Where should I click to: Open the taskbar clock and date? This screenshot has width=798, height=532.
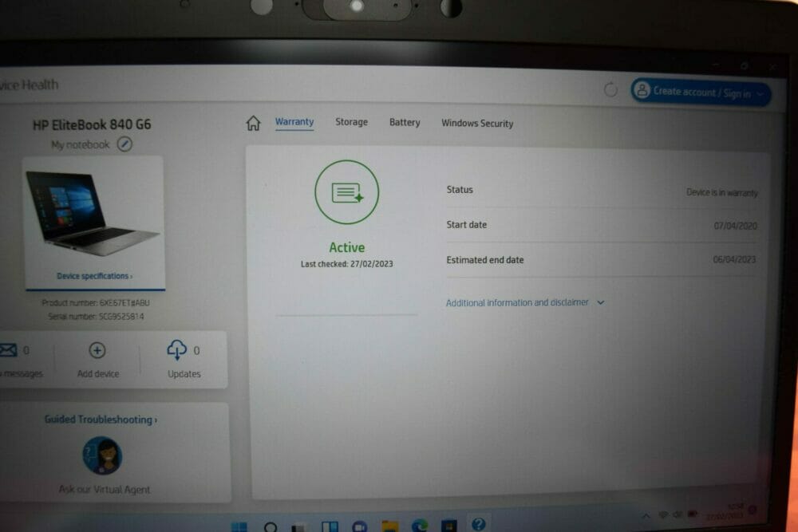tap(725, 511)
